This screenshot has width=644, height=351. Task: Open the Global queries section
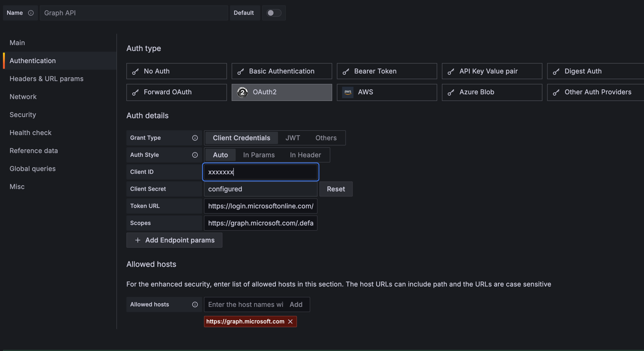(33, 169)
